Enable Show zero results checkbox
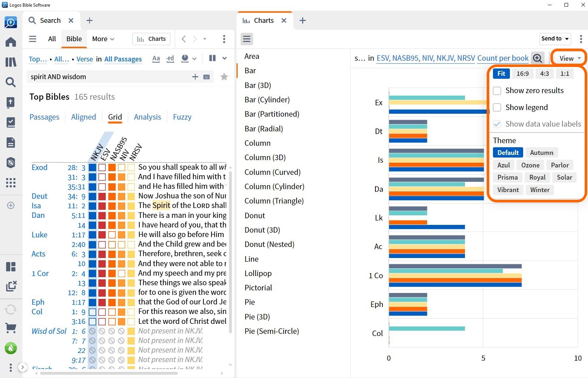 point(497,91)
